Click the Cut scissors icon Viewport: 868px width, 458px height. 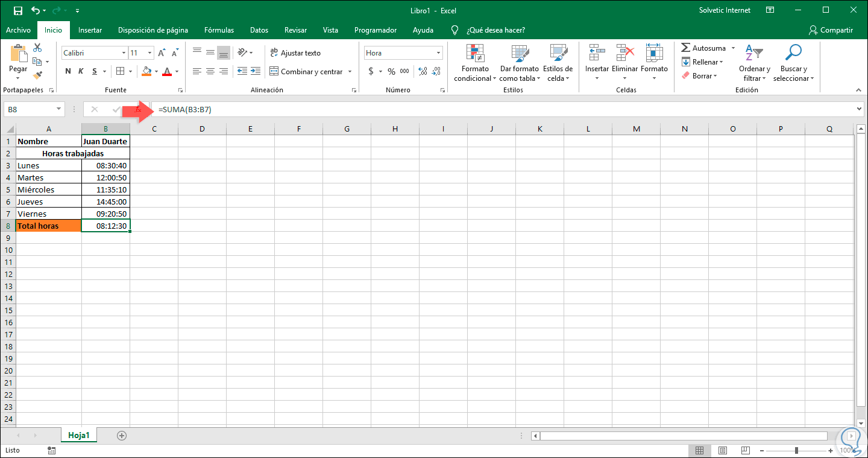[37, 48]
